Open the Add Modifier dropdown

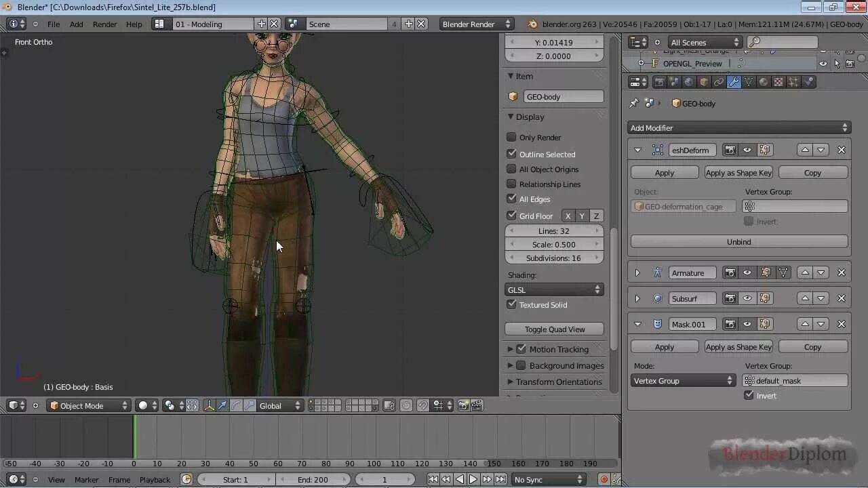coord(739,128)
